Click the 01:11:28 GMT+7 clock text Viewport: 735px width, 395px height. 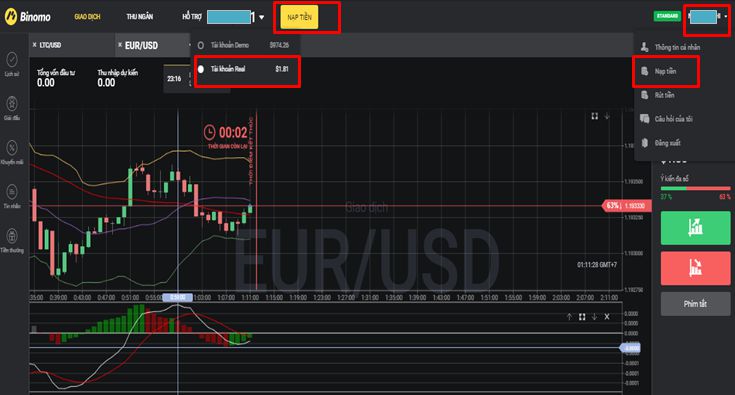coord(597,265)
